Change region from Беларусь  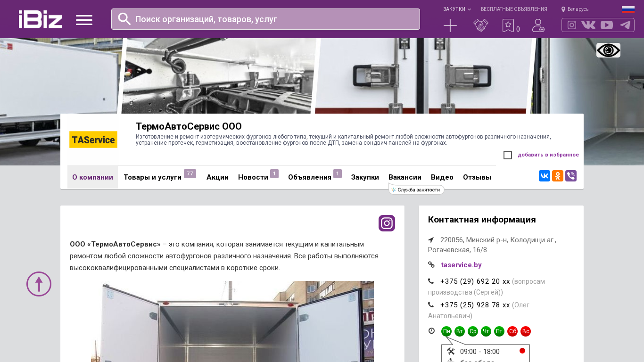tap(575, 9)
